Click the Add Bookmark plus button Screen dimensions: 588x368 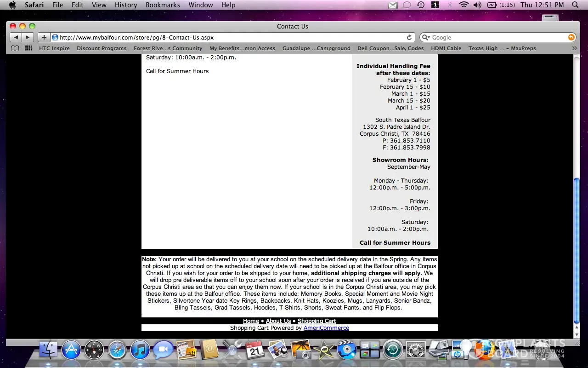(x=44, y=37)
